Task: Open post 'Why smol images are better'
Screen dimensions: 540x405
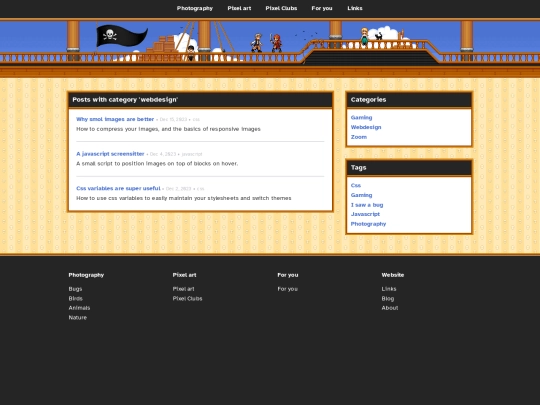Action: point(115,119)
